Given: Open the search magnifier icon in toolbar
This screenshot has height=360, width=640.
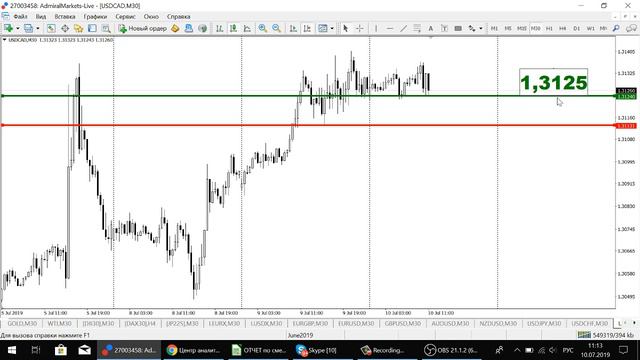Looking at the screenshot, I should click(616, 28).
